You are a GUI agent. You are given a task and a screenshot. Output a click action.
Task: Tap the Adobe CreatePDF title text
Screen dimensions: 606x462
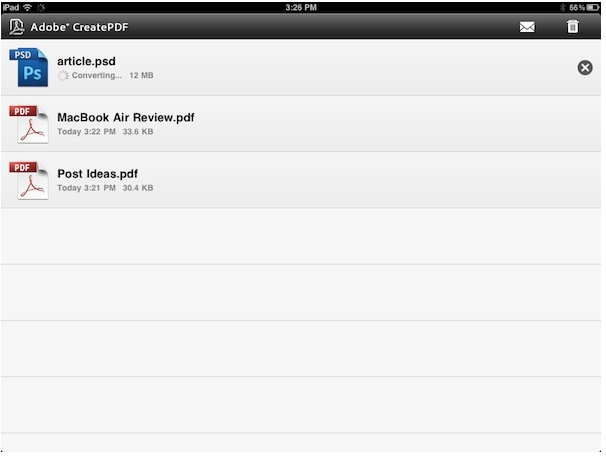79,27
